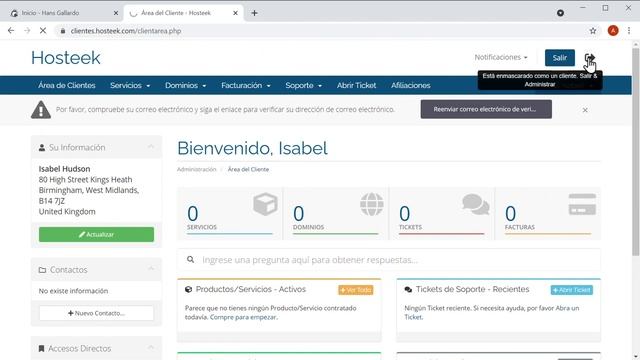Click the recording indicator icon in title bar
The width and height of the screenshot is (640, 360).
(560, 13)
